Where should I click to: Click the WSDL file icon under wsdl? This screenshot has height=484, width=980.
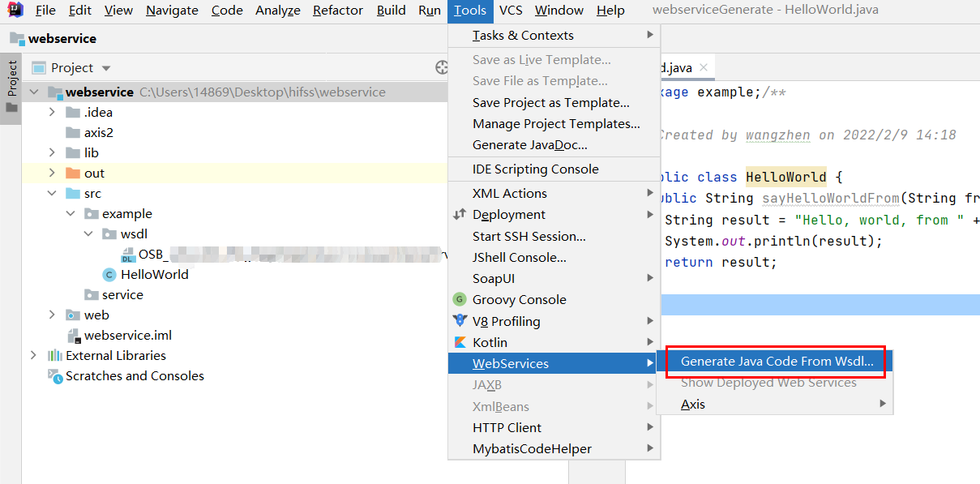(128, 255)
